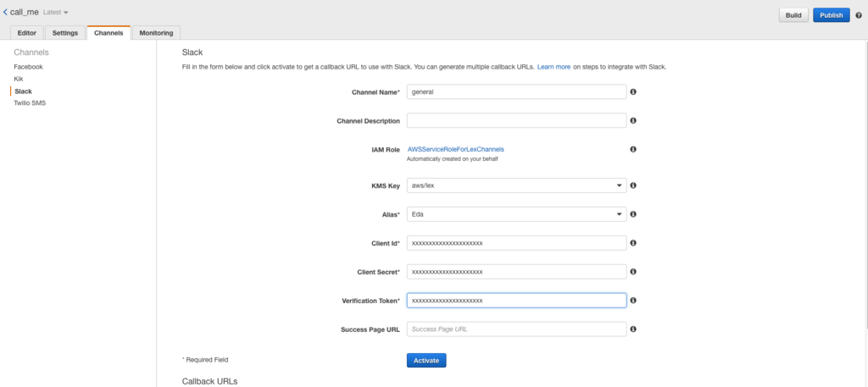
Task: Click the info icon beside Channel Name
Action: [x=632, y=91]
